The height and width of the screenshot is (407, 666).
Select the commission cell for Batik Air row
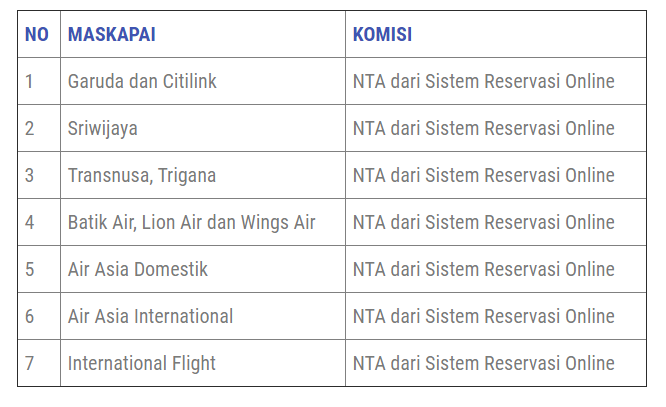click(483, 223)
